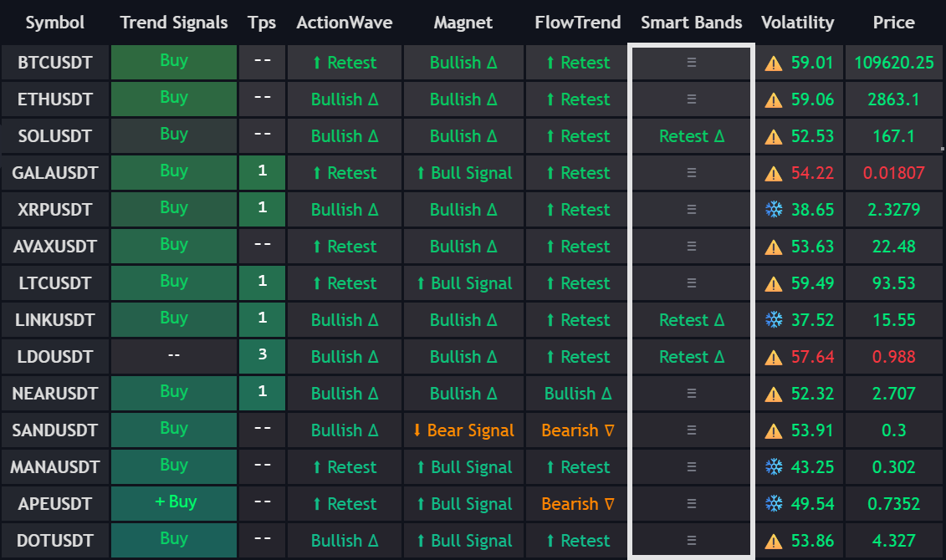This screenshot has width=946, height=560.
Task: Click the LDOUSDT Tps cell showing 3
Action: point(262,357)
